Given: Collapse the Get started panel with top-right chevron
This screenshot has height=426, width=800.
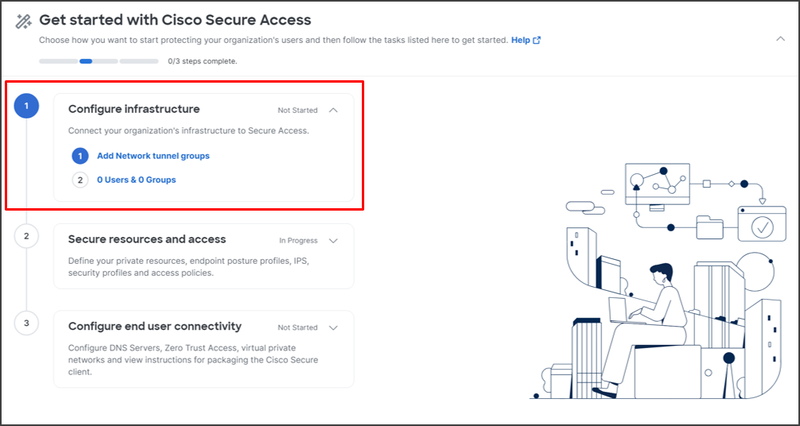Looking at the screenshot, I should click(781, 39).
